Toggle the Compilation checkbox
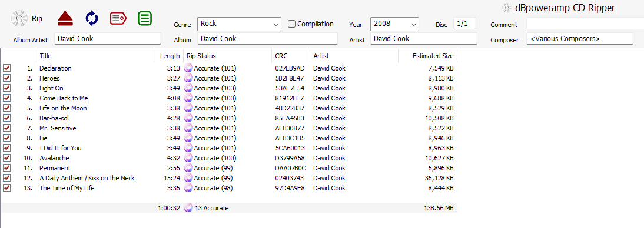The image size is (644, 228). 291,24
